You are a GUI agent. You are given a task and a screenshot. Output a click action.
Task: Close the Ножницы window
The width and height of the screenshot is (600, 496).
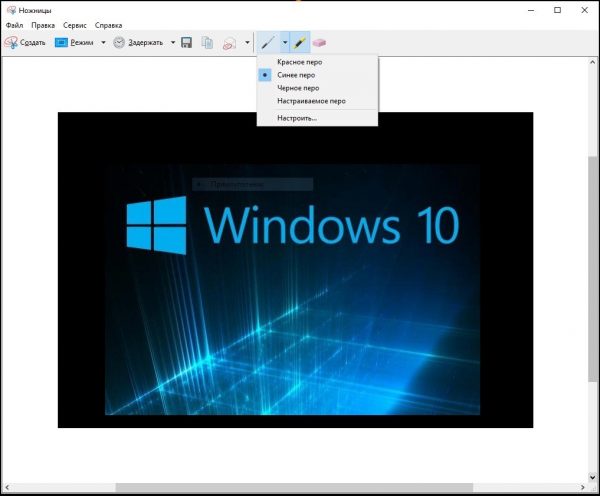584,10
